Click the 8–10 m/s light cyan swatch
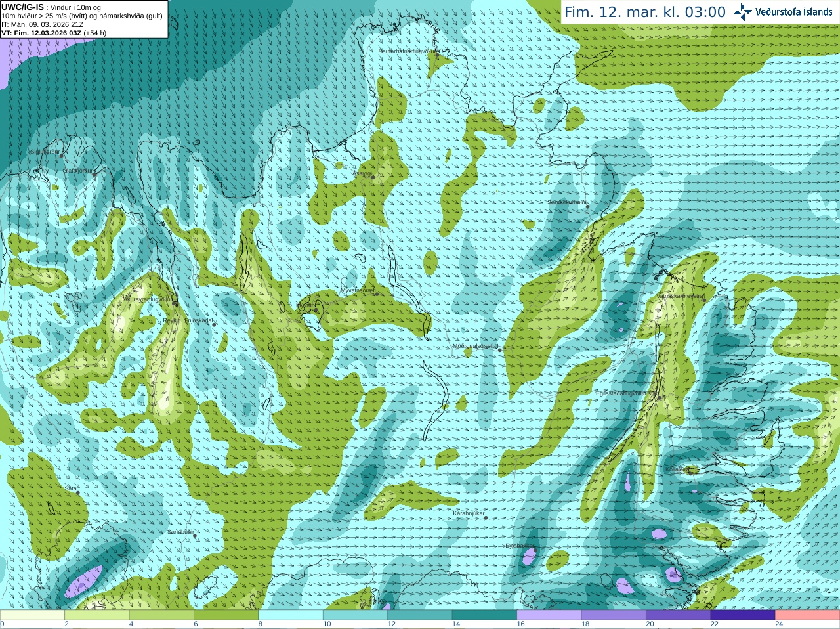Viewport: 840px width, 629px height. pyautogui.click(x=291, y=615)
